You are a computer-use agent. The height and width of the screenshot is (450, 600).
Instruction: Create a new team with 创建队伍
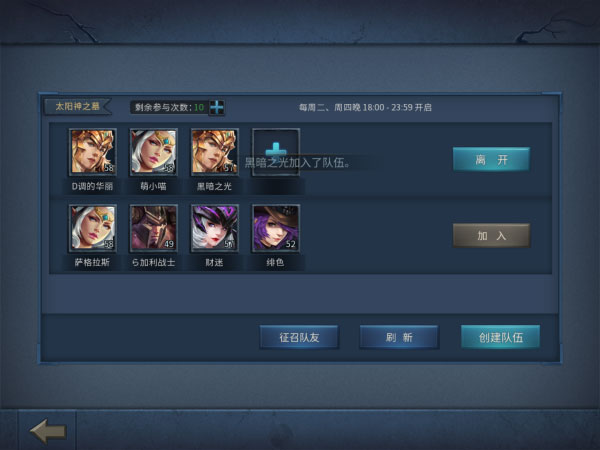tap(501, 337)
